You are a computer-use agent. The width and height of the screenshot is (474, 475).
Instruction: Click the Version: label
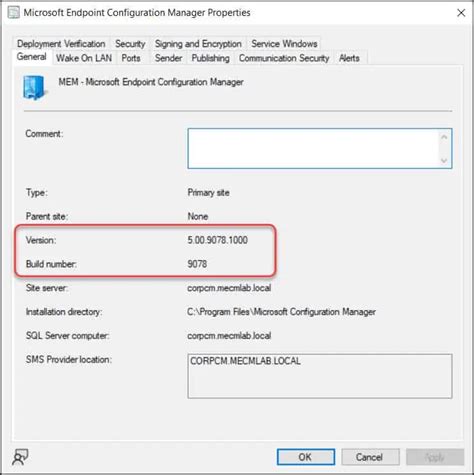point(41,240)
